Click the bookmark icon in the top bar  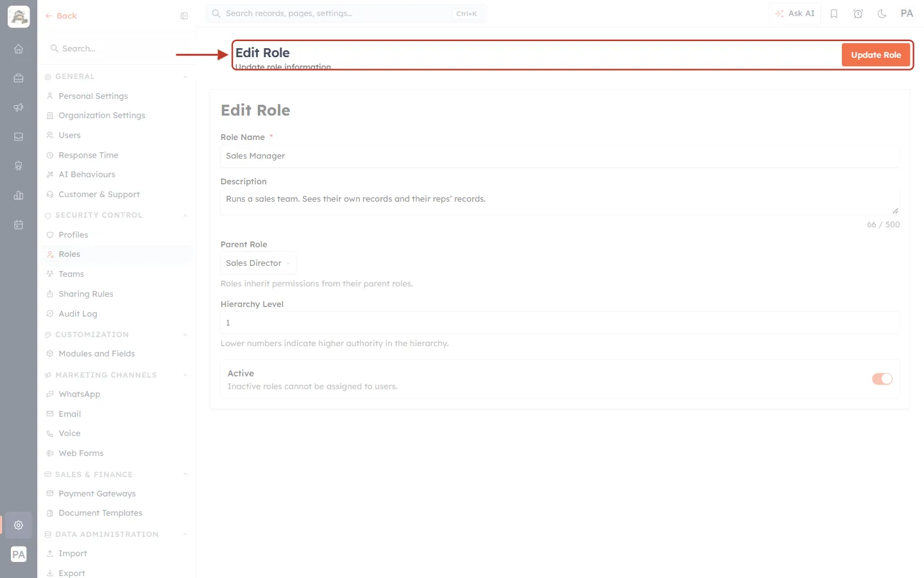(834, 13)
